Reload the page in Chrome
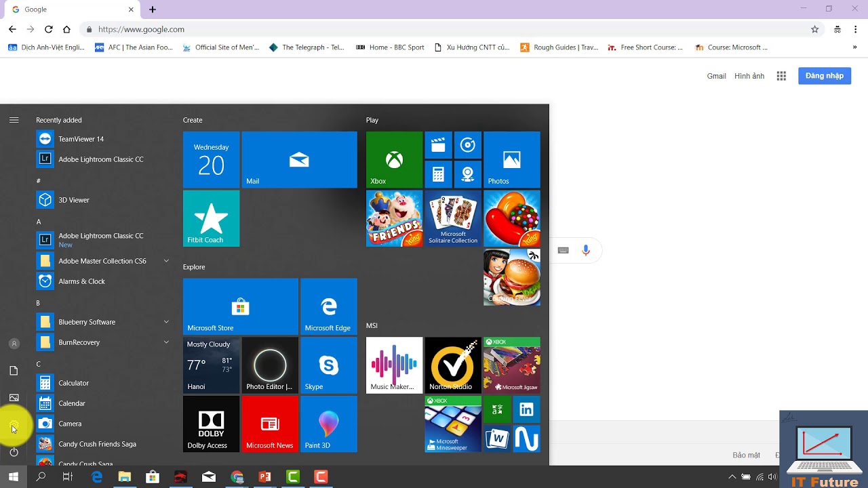This screenshot has height=488, width=868. 48,29
